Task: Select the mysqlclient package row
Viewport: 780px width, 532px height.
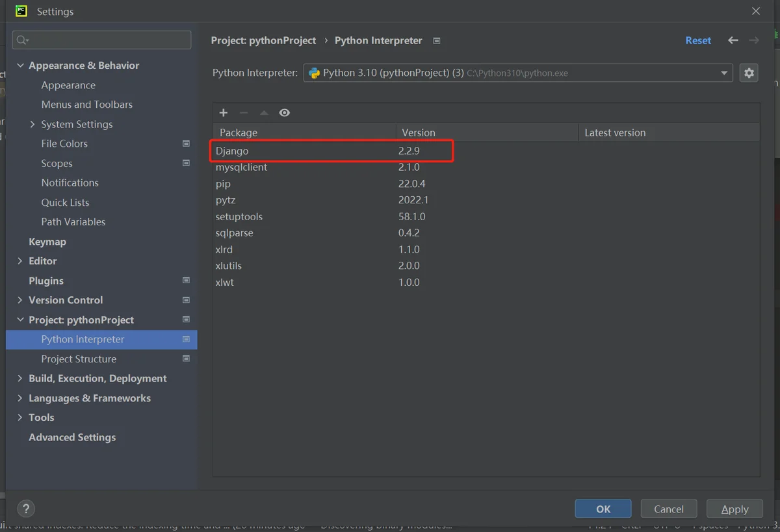Action: tap(486, 167)
